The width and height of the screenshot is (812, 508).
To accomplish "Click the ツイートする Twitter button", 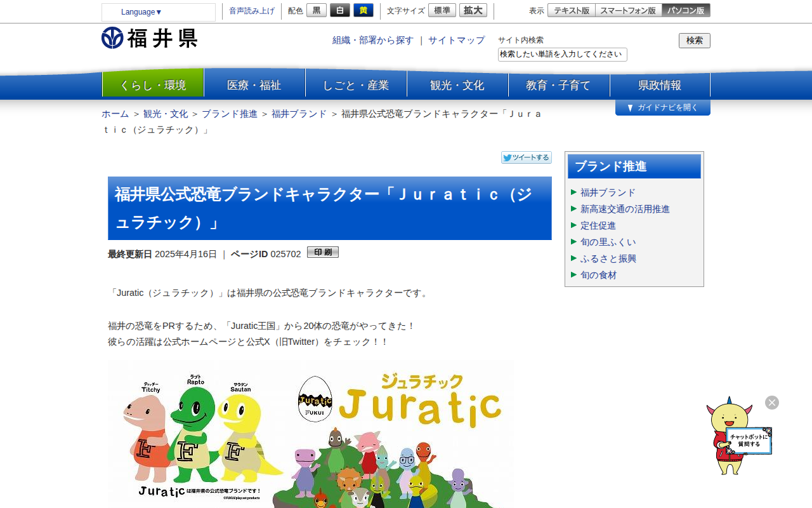I will click(x=527, y=157).
